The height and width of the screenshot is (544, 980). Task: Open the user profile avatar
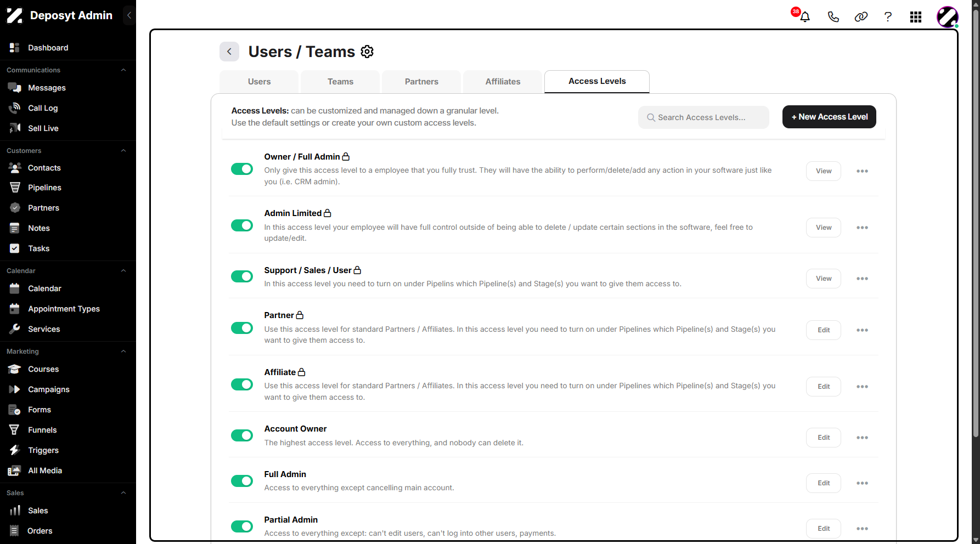click(x=948, y=17)
